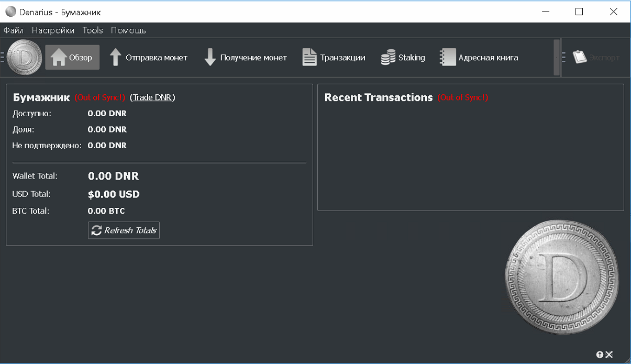The image size is (631, 364).
Task: Open the Обзор overview page
Action: point(72,58)
